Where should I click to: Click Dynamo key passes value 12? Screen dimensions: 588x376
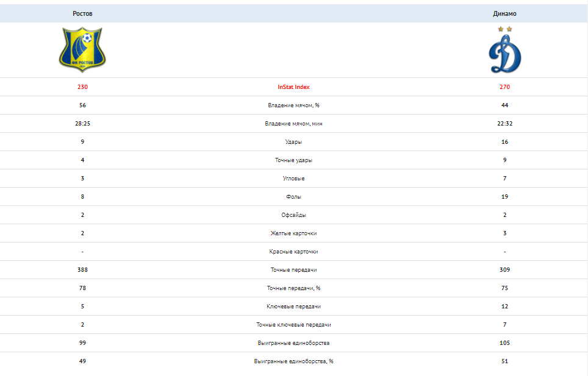505,307
